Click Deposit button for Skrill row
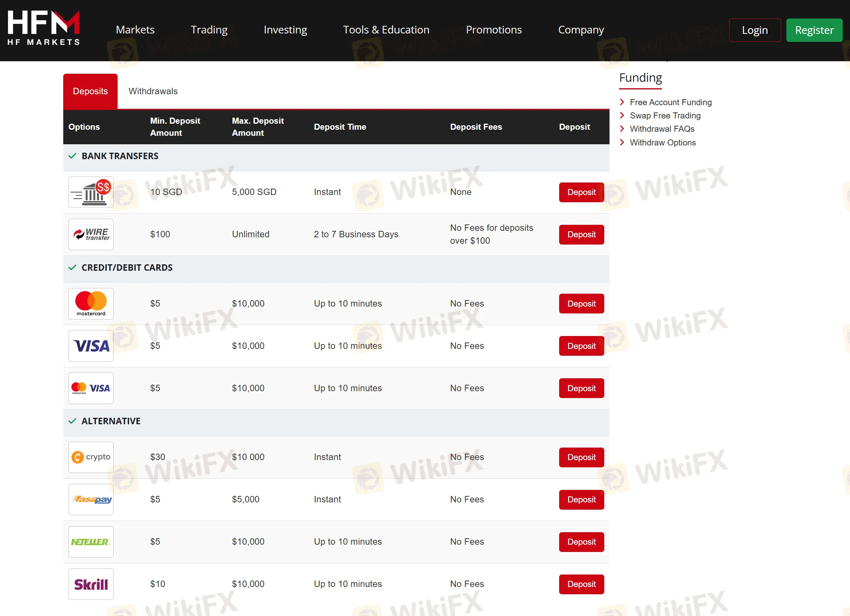850x616 pixels. tap(581, 584)
